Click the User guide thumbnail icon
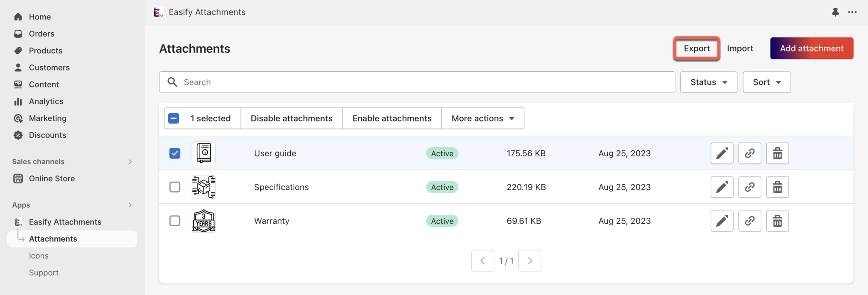The width and height of the screenshot is (868, 295). [x=204, y=153]
